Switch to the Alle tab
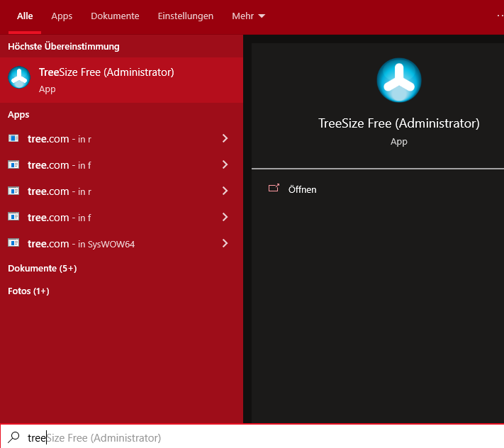This screenshot has width=504, height=448. click(25, 16)
